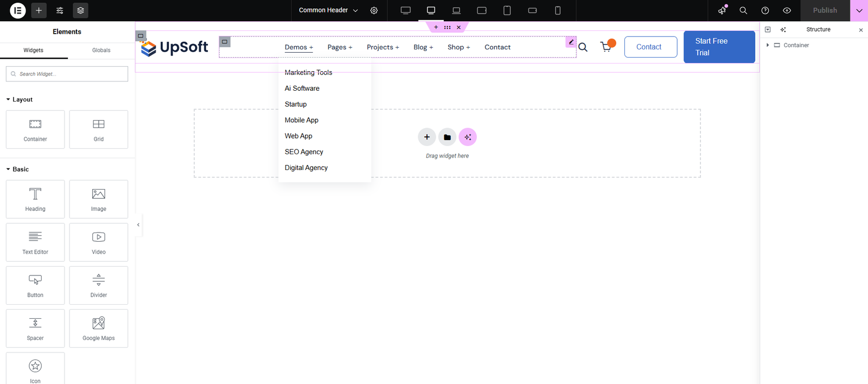Open the Blog menu item

pos(423,47)
